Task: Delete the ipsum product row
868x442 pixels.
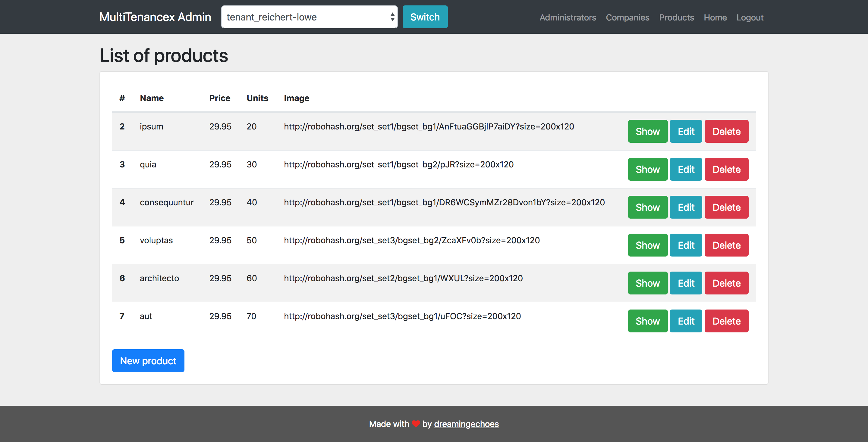Action: (x=726, y=131)
